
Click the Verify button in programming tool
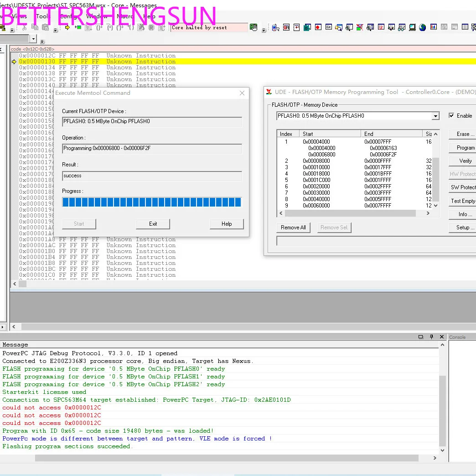465,161
